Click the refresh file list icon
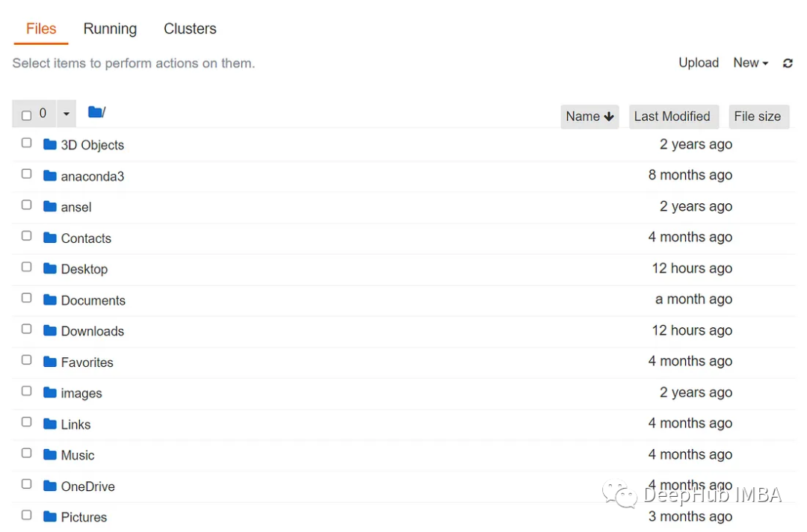Image resolution: width=807 pixels, height=532 pixels. pyautogui.click(x=788, y=64)
